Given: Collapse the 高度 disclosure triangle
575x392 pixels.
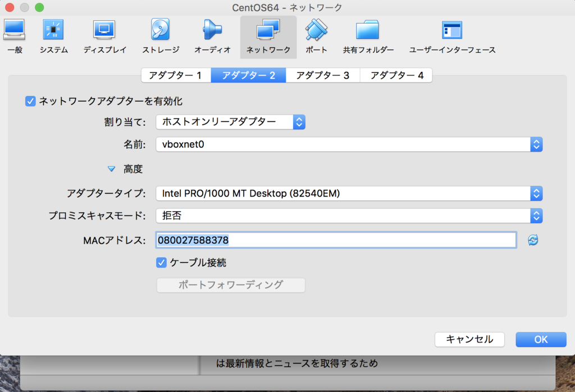Looking at the screenshot, I should coord(112,169).
